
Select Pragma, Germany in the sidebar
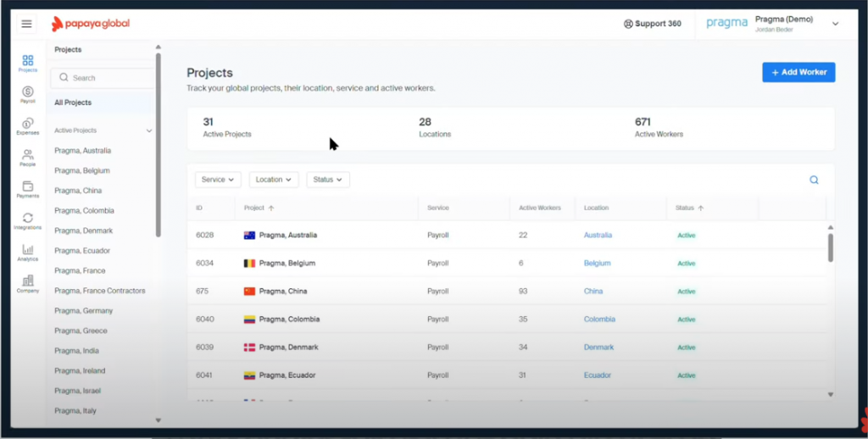84,310
